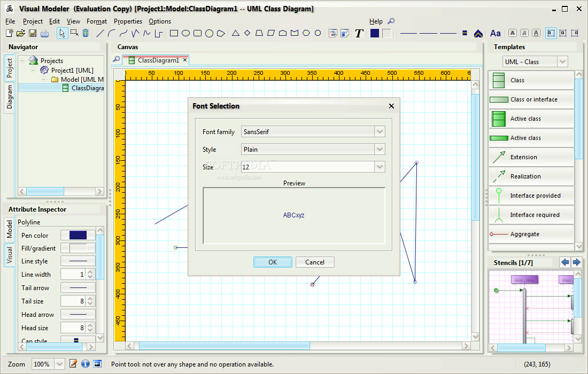588x374 pixels.
Task: Go to next stencil with right arrow
Action: (577, 262)
